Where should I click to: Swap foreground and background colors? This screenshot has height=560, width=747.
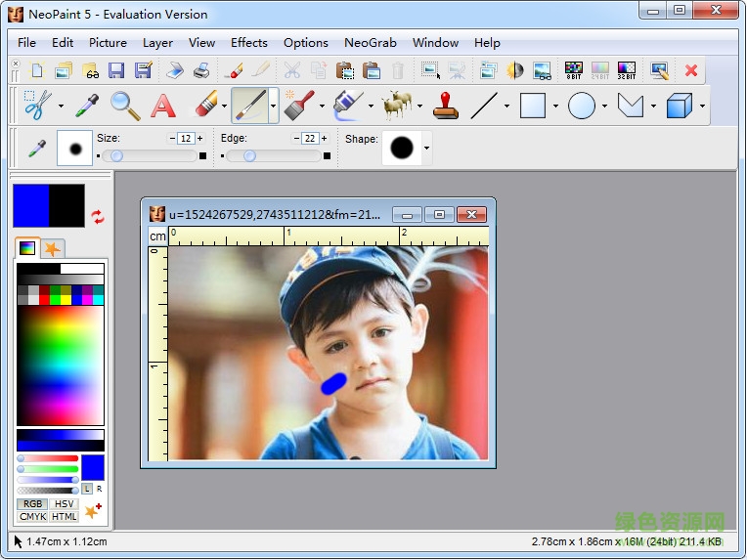(98, 216)
